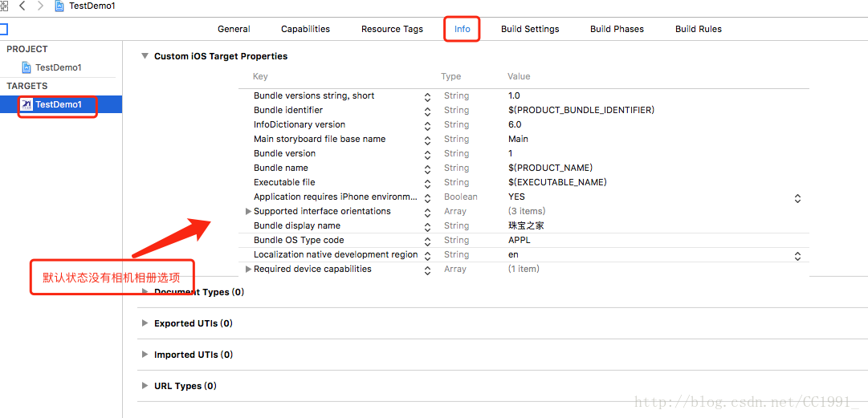Click the TestDemo1 breadcrumb file icon
The width and height of the screenshot is (868, 418).
(59, 6)
